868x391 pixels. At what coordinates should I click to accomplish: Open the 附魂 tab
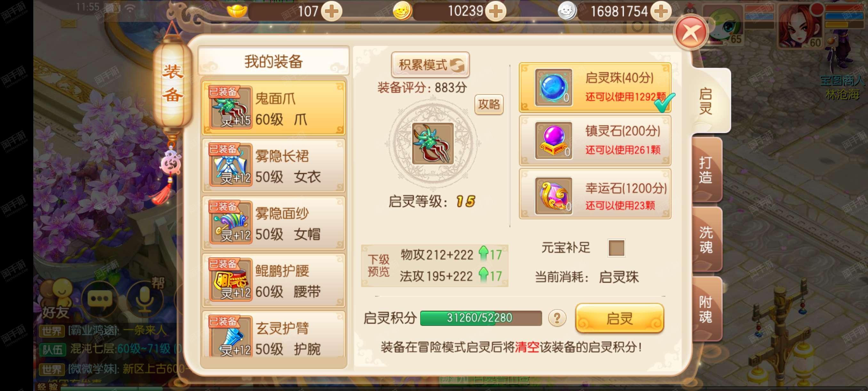pos(706,309)
